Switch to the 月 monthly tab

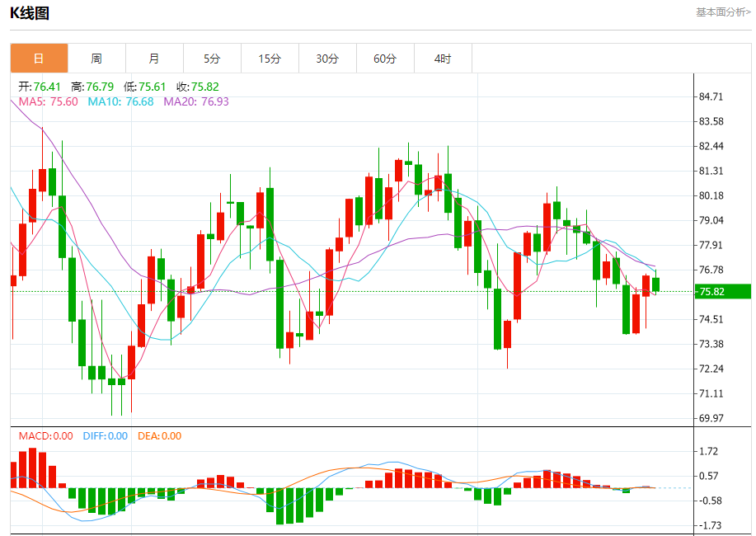[154, 59]
